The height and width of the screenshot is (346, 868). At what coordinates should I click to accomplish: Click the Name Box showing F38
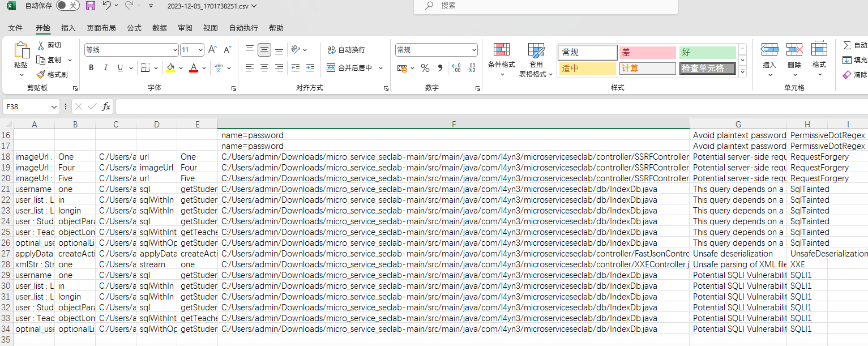click(x=27, y=106)
